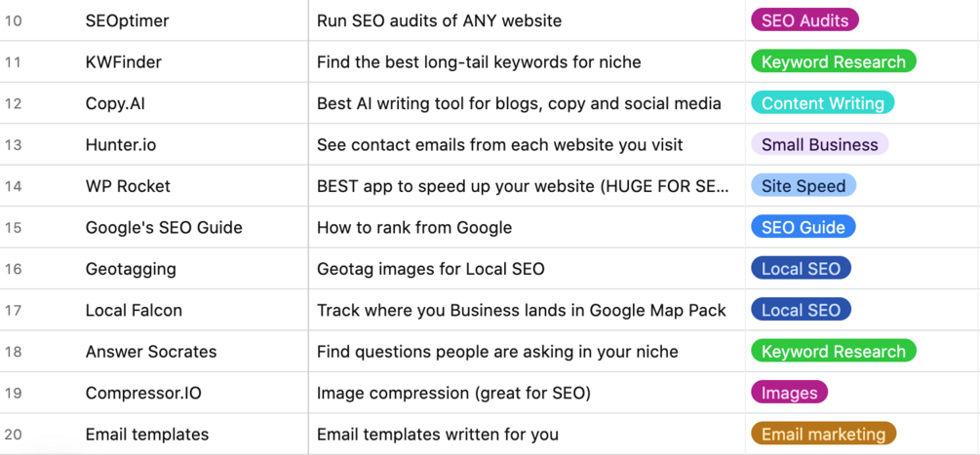Select the Content Writing category tag

822,103
